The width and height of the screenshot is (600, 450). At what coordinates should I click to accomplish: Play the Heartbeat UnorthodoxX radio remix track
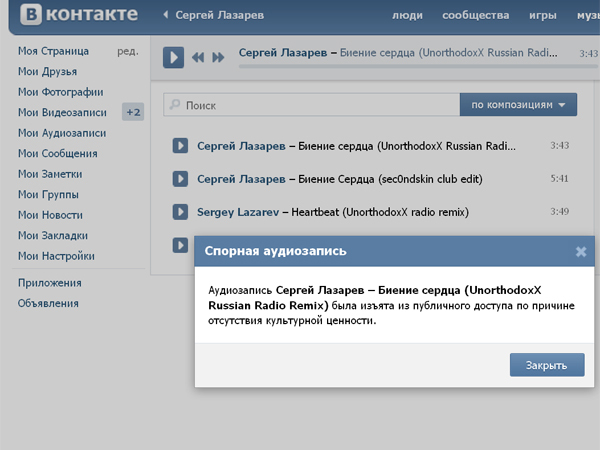click(x=181, y=212)
